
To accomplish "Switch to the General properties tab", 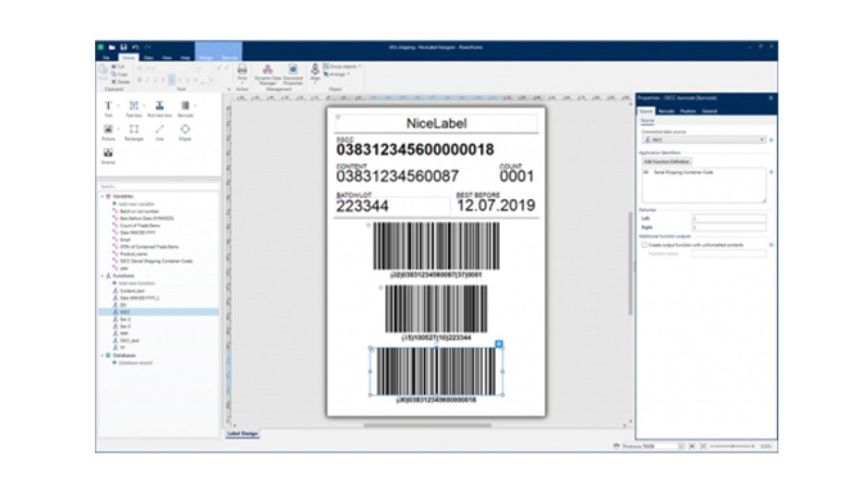I will (709, 111).
